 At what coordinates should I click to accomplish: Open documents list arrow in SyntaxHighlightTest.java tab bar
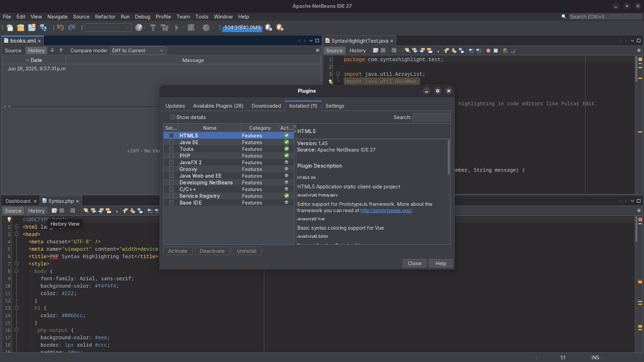[633, 41]
